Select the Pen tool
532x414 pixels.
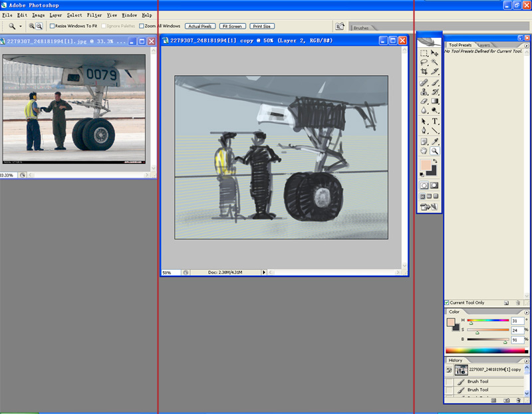point(424,130)
